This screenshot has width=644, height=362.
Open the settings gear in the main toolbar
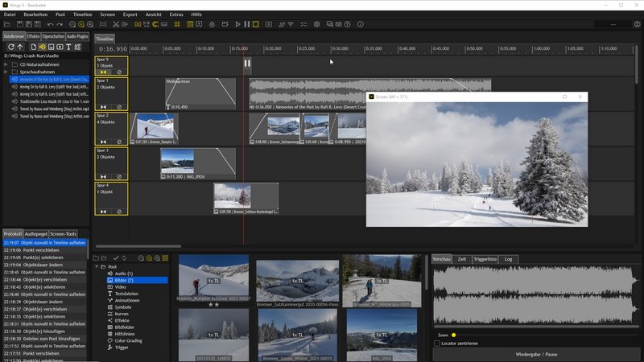pyautogui.click(x=316, y=25)
